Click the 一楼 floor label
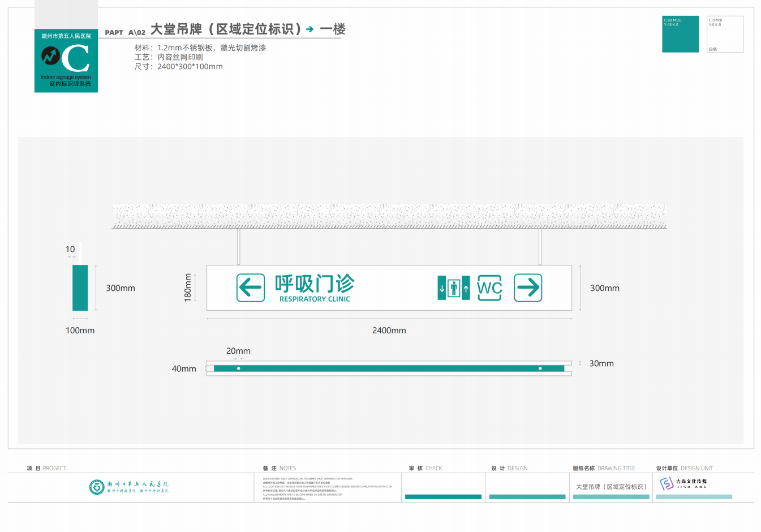Screen dimensions: 761x532 coord(333,29)
